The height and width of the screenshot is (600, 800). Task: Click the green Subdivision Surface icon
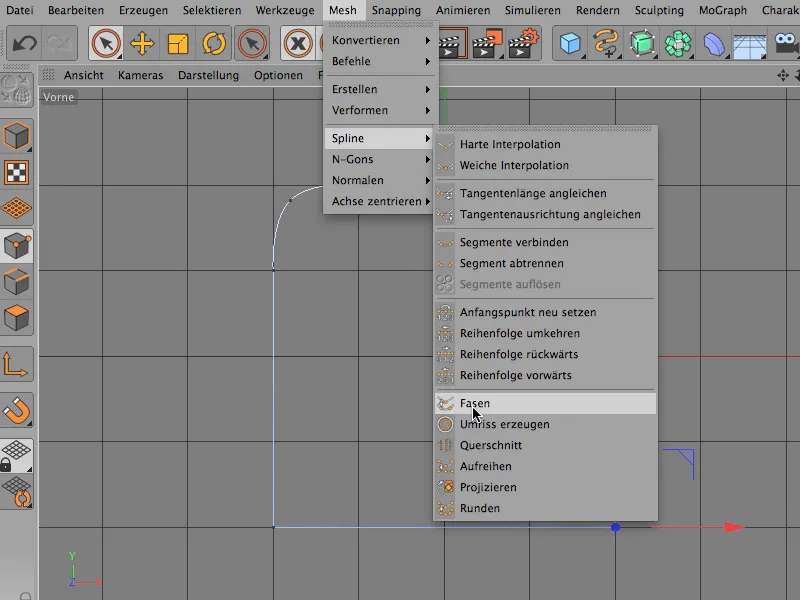tap(642, 43)
